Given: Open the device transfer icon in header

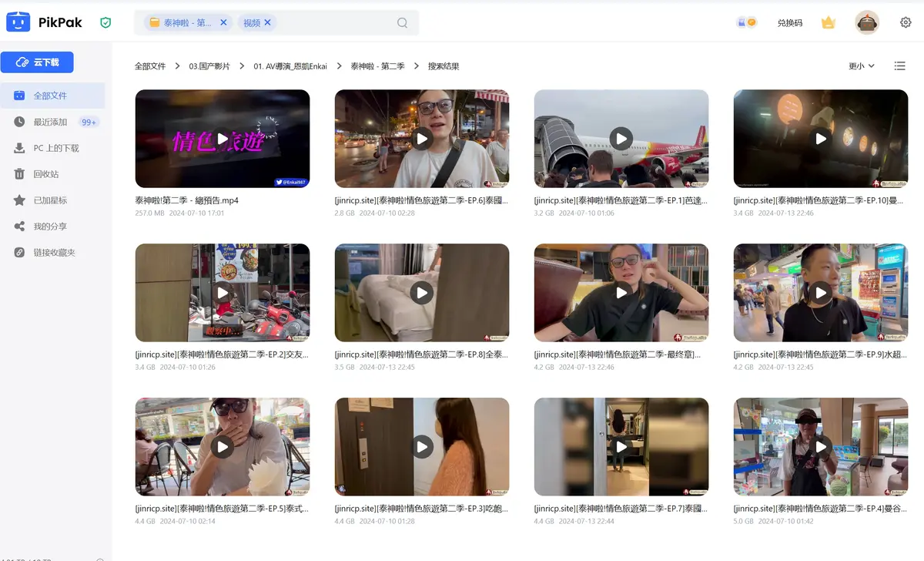Looking at the screenshot, I should pyautogui.click(x=747, y=23).
